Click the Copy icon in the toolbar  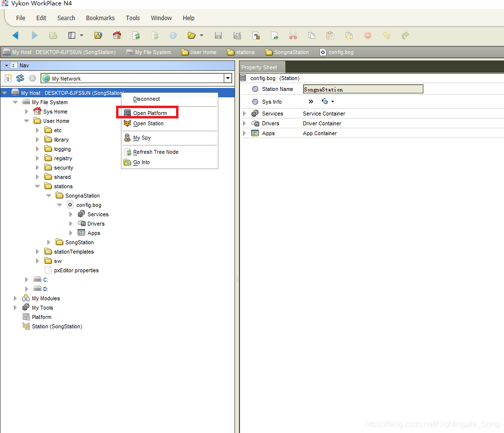tap(312, 35)
